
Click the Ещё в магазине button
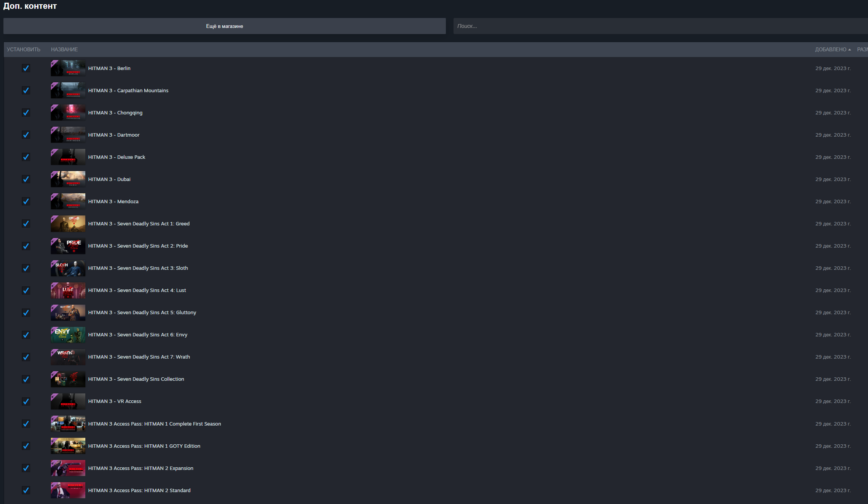[x=224, y=26]
